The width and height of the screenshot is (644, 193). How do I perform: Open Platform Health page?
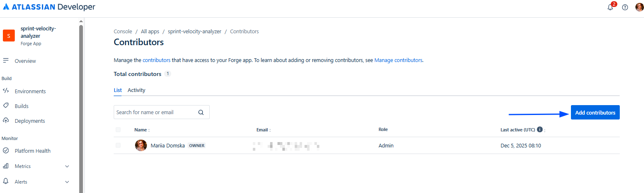[x=32, y=151]
